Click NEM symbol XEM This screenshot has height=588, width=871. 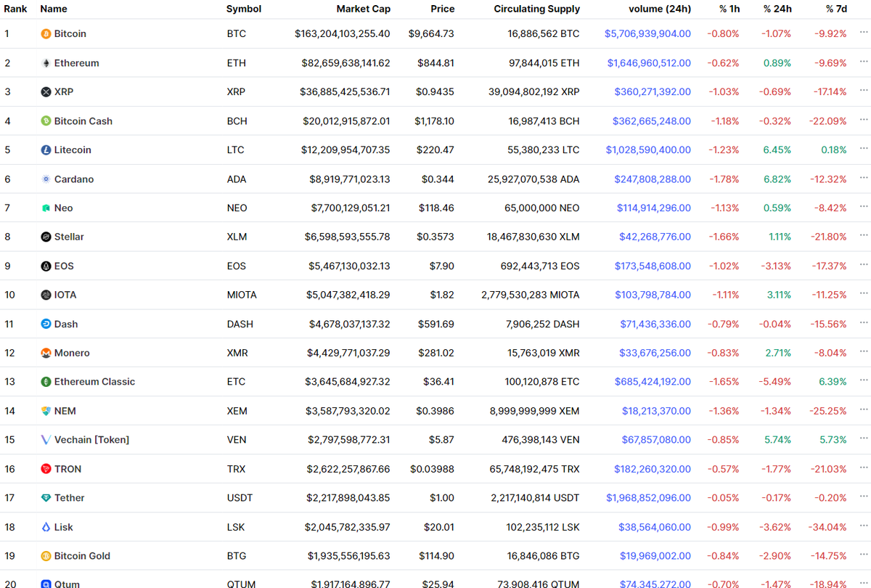click(237, 411)
